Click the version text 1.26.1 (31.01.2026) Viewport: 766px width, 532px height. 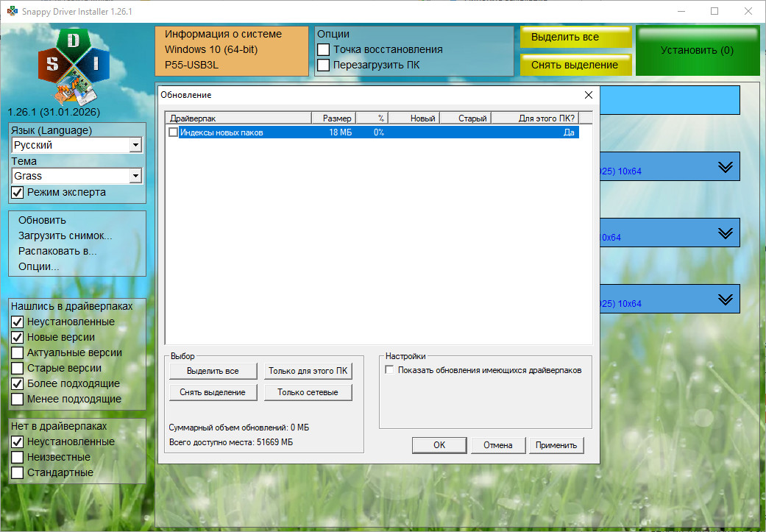tap(54, 113)
